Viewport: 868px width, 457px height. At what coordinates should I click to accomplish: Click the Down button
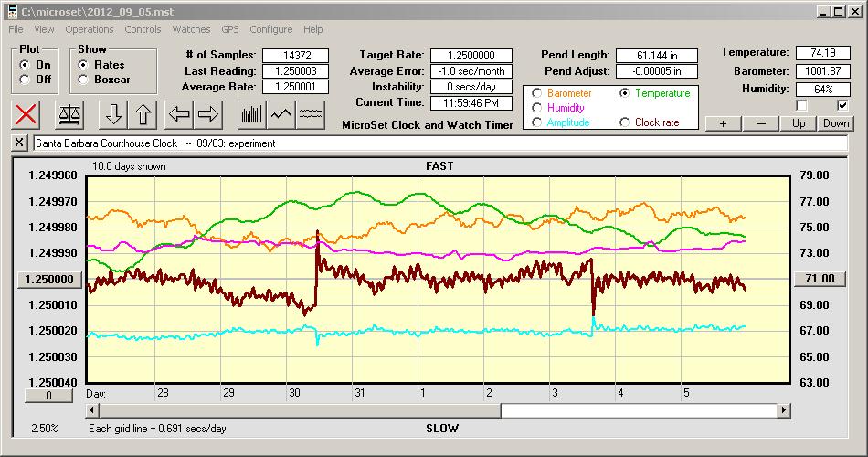point(836,123)
